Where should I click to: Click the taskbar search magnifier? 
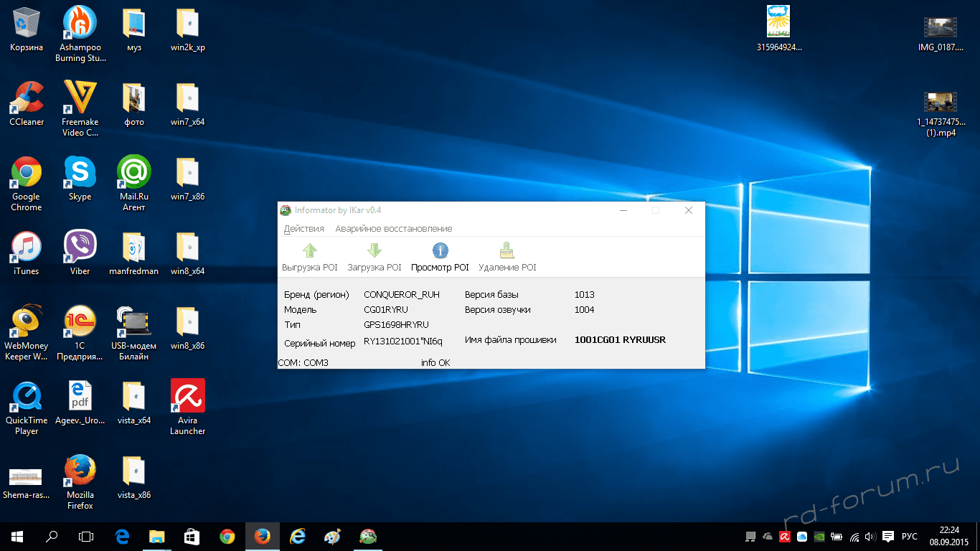tap(52, 537)
